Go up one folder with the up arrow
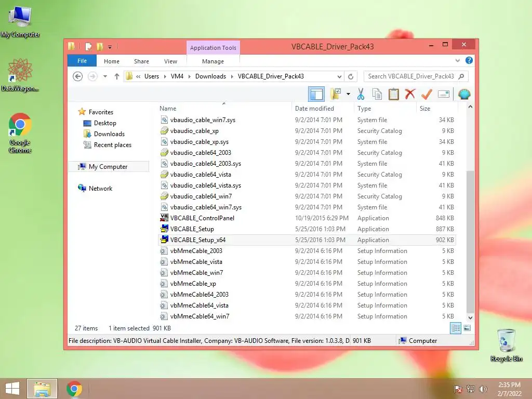 pos(117,76)
